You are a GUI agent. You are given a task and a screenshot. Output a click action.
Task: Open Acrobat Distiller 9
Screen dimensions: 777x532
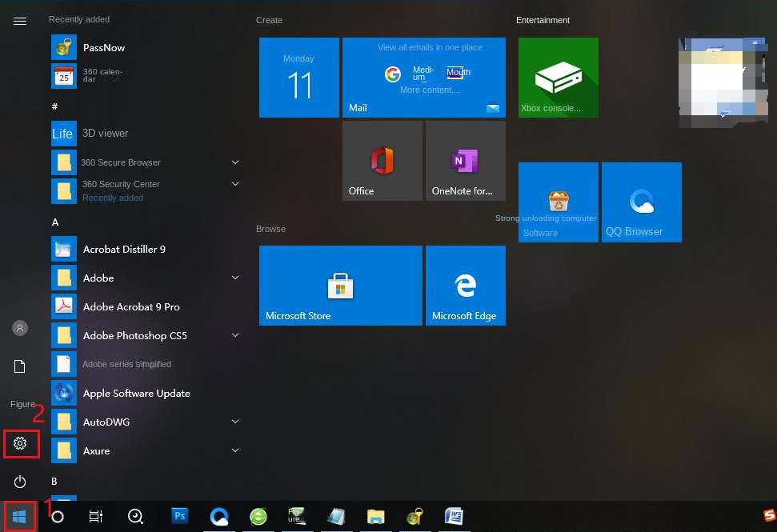146,249
